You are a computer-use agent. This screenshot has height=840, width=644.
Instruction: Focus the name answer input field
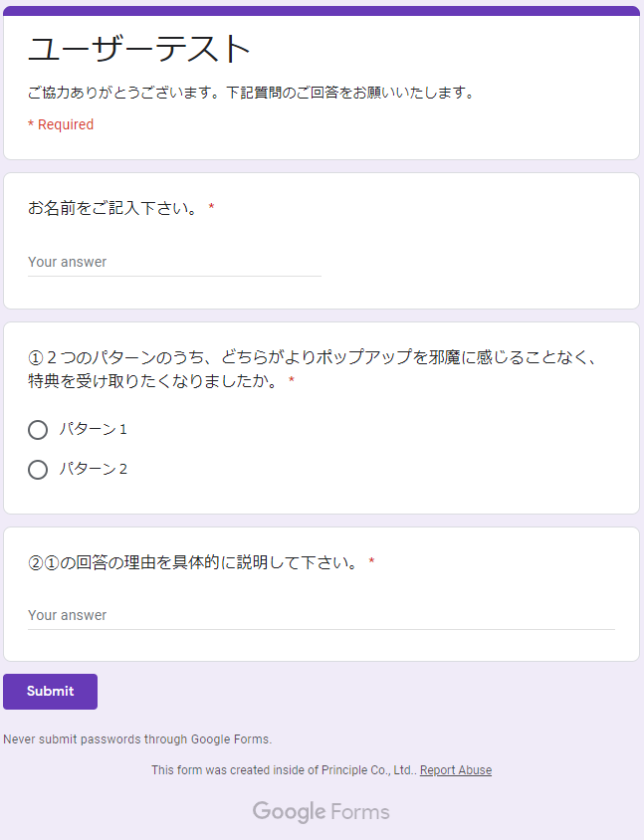point(174,263)
